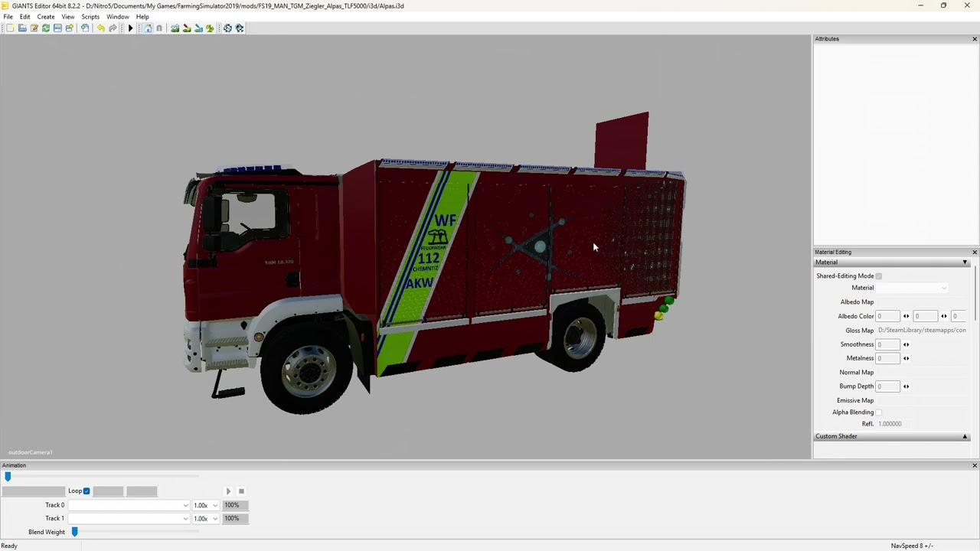The width and height of the screenshot is (980, 551).
Task: Click the Metalness stepper arrows
Action: click(906, 358)
